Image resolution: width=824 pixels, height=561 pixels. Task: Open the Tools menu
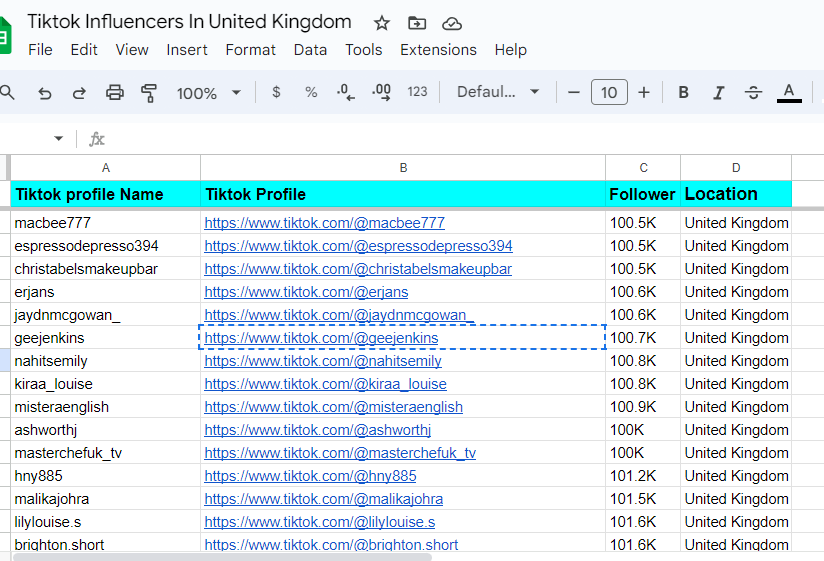(363, 50)
